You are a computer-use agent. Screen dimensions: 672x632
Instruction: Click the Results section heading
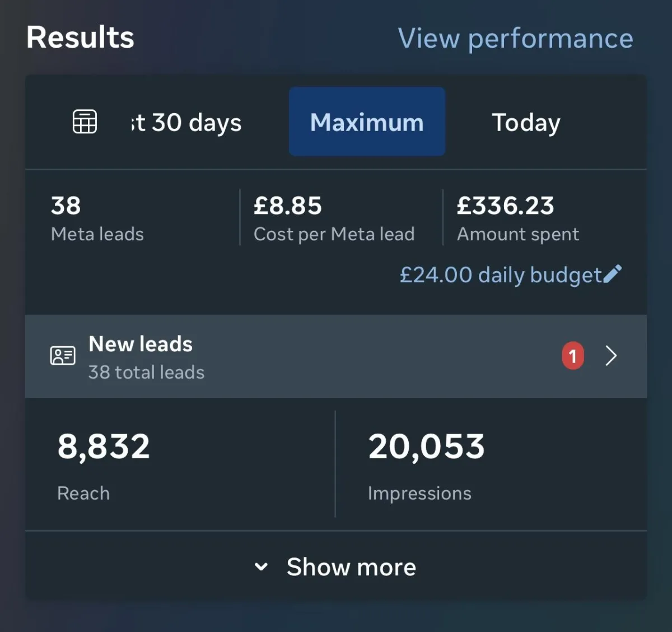pos(80,38)
